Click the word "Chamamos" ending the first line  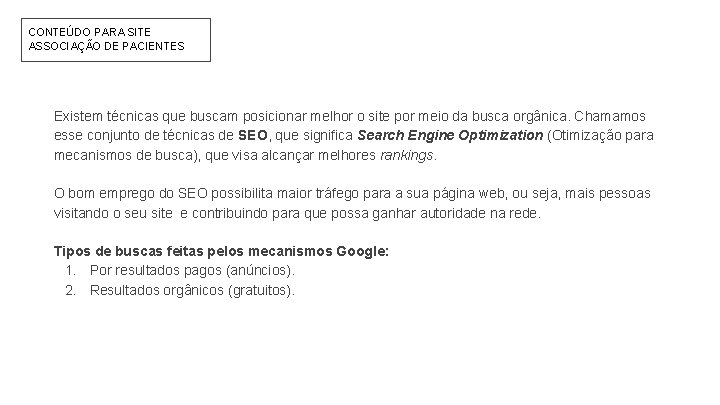click(x=610, y=116)
